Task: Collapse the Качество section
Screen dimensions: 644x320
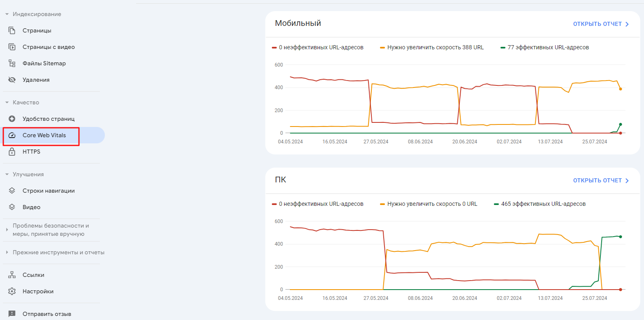Action: [7, 102]
